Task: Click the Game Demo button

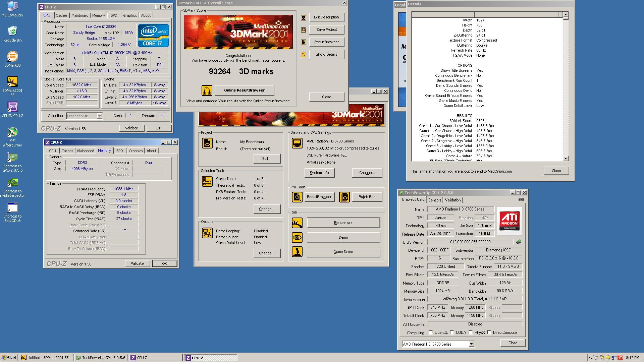Action: [343, 252]
